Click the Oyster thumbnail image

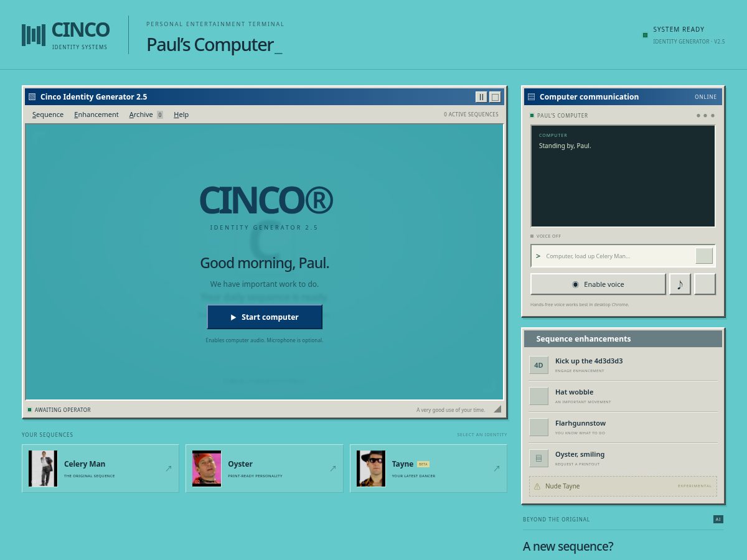207,469
